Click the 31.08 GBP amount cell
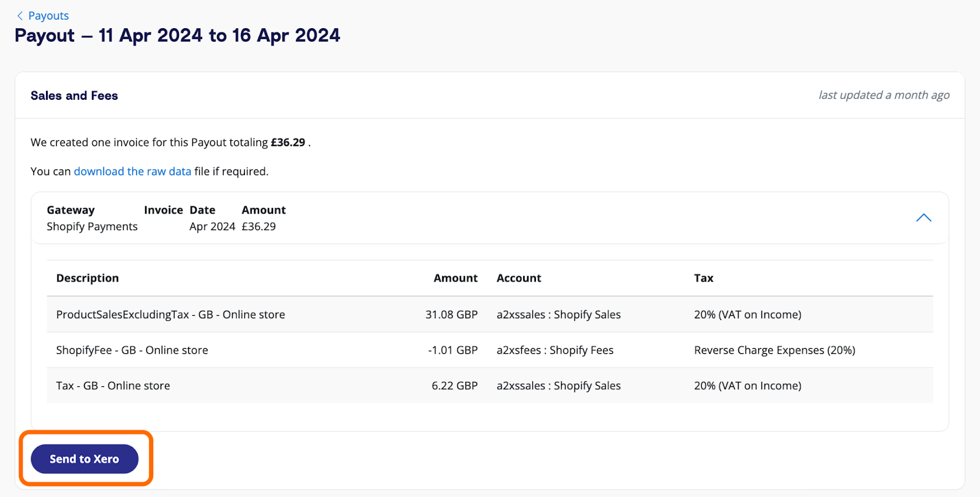Viewport: 980px width, 497px height. (x=451, y=315)
